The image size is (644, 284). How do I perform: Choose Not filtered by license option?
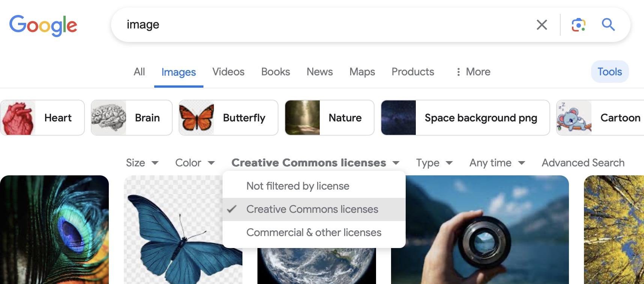click(x=298, y=186)
